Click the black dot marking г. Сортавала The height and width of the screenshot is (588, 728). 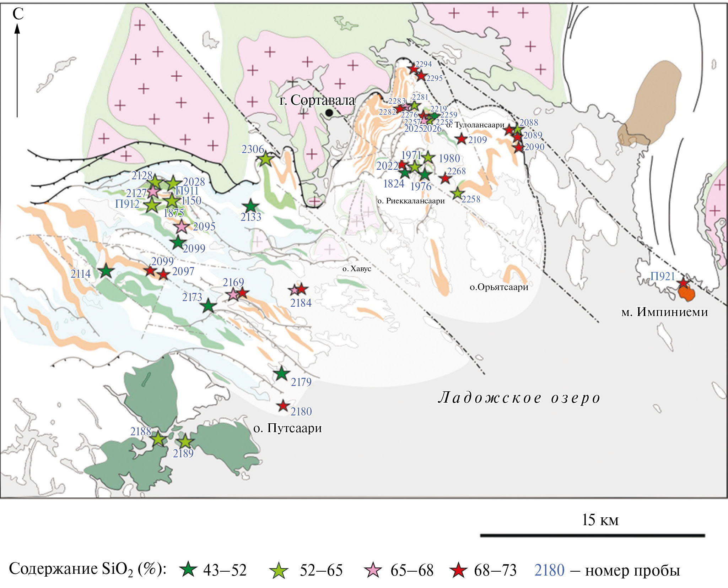pos(329,113)
